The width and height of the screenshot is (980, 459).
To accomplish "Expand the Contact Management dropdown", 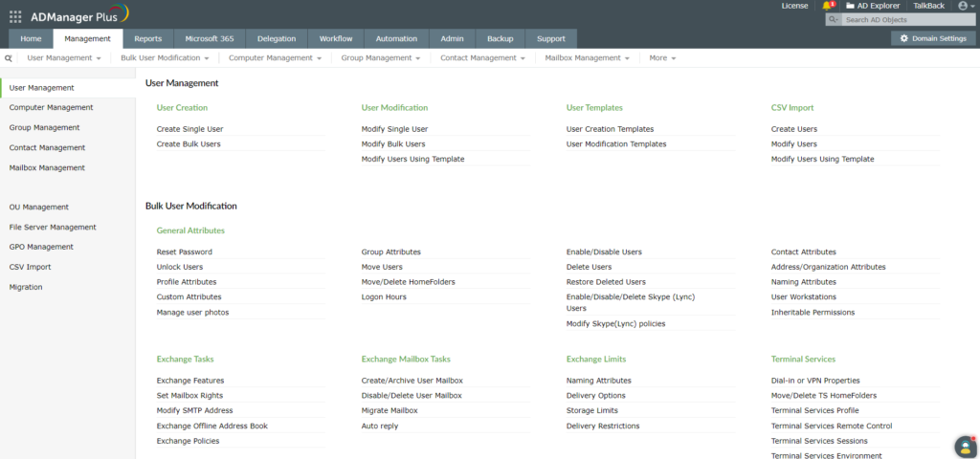I will 482,58.
